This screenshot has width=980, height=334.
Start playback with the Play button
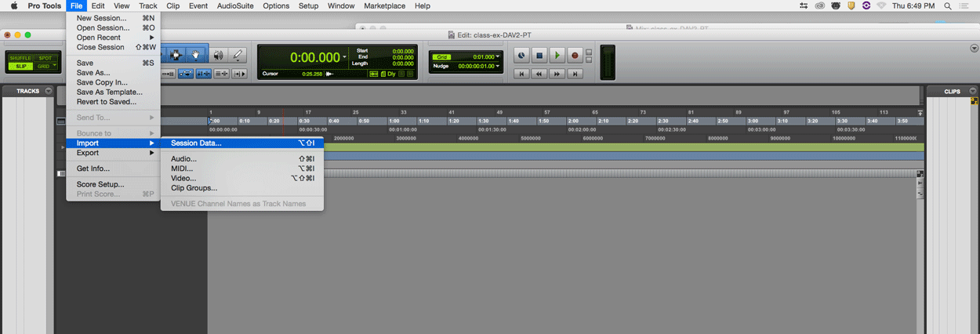coord(557,56)
